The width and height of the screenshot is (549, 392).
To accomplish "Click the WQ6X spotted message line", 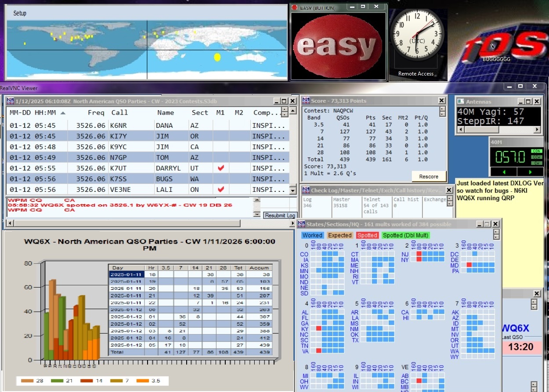I will 120,205.
